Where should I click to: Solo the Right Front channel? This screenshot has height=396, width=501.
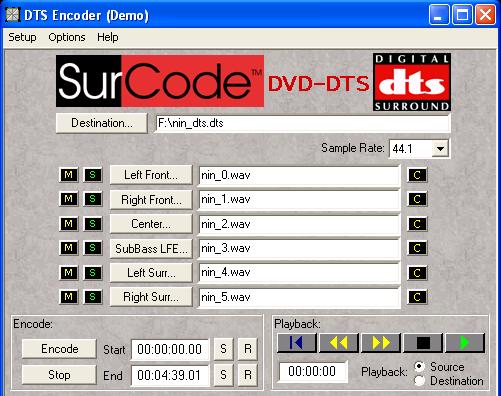point(92,199)
